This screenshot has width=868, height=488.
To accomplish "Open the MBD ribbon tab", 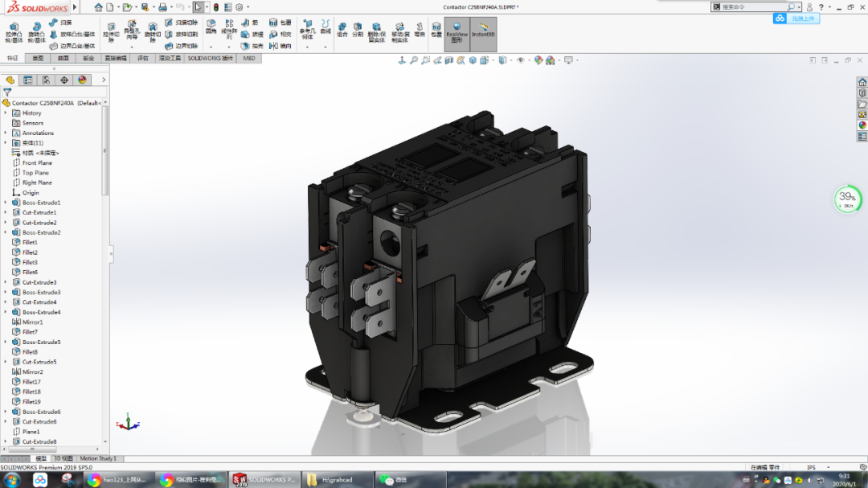I will [249, 58].
